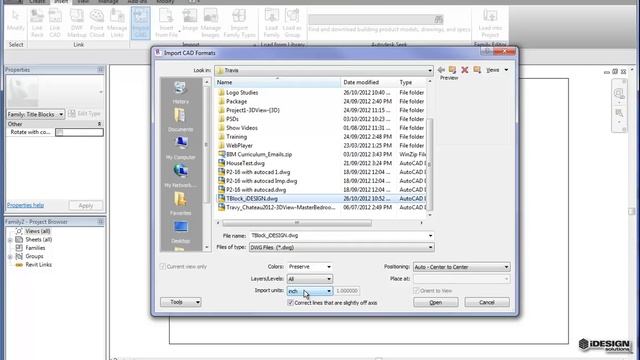640x360 pixels.
Task: Open the Positioning dropdown
Action: pyautogui.click(x=461, y=267)
